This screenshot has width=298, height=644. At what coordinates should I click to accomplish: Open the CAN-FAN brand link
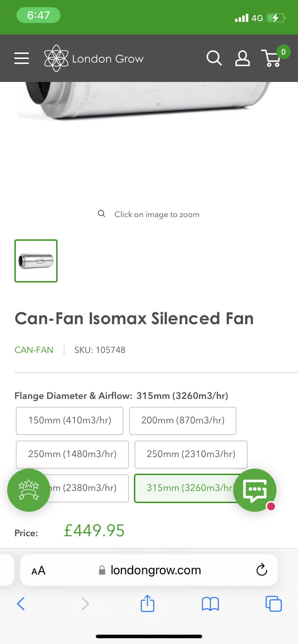tap(34, 350)
